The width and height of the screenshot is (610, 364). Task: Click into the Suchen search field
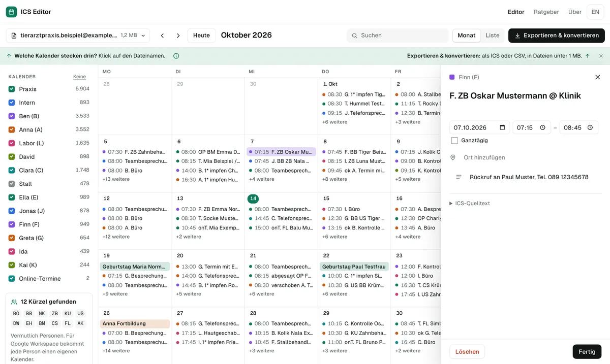click(x=398, y=36)
